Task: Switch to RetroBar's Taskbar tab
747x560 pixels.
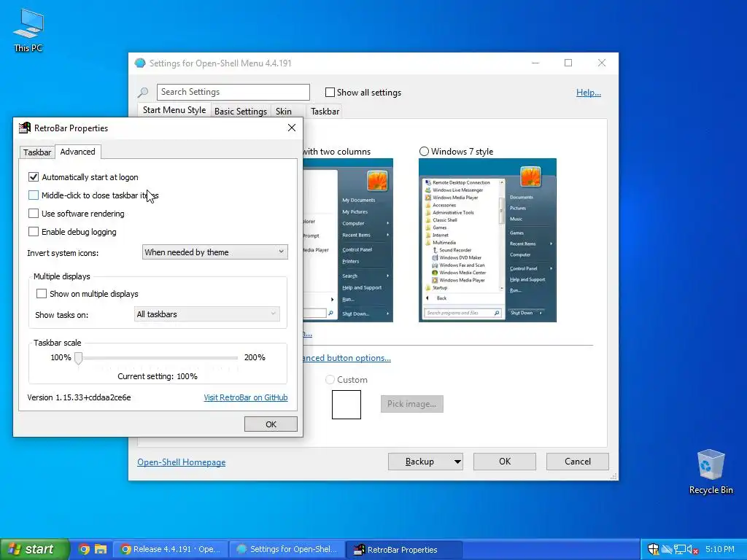Action: pyautogui.click(x=37, y=152)
